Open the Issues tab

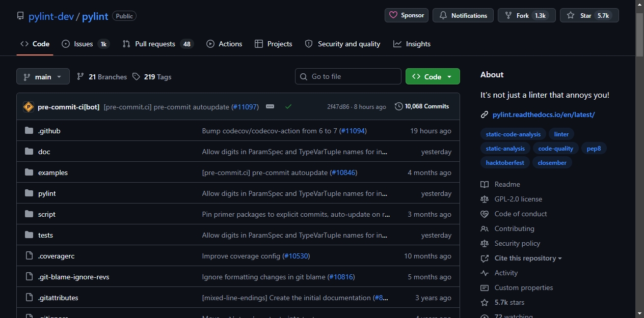85,44
